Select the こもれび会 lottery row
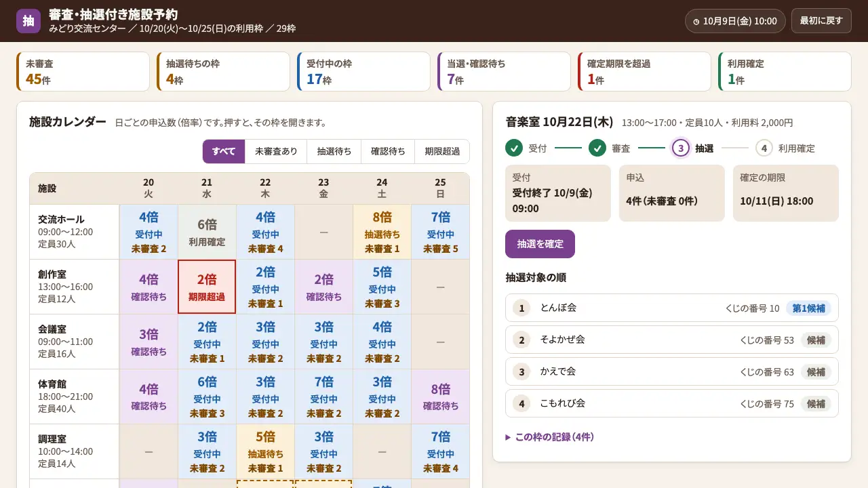Viewport: 868px width, 488px height. tap(672, 403)
